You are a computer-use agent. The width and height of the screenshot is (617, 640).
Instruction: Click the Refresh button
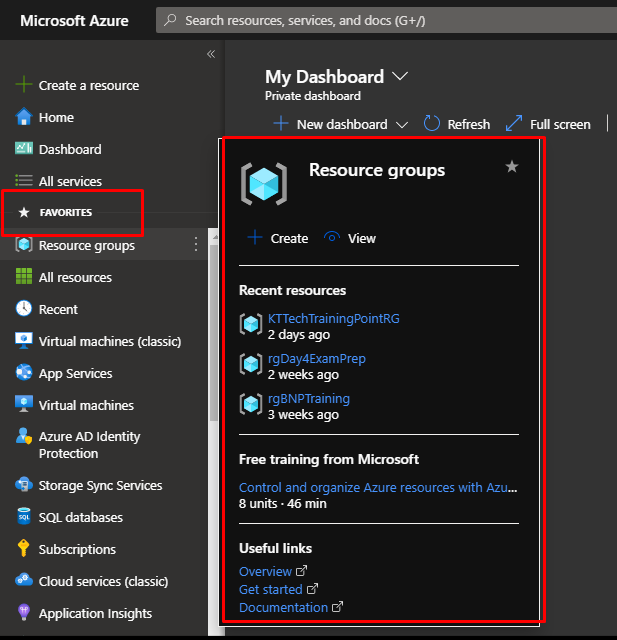pos(457,124)
